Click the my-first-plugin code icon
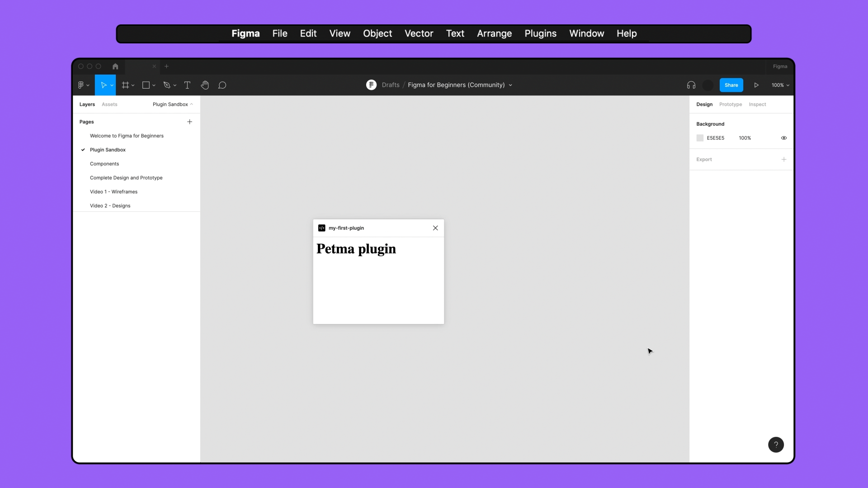This screenshot has height=488, width=868. coord(321,228)
